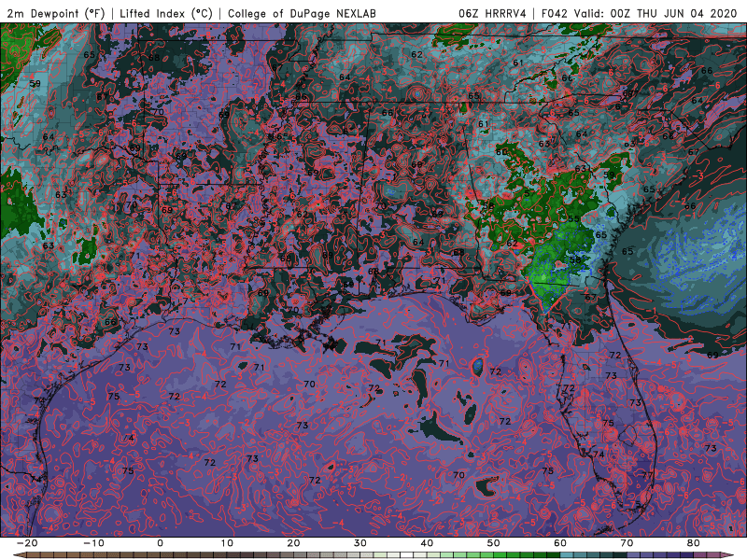The width and height of the screenshot is (747, 560).
Task: Click the '60' dewpoint value over the green area
Action: tap(501, 152)
